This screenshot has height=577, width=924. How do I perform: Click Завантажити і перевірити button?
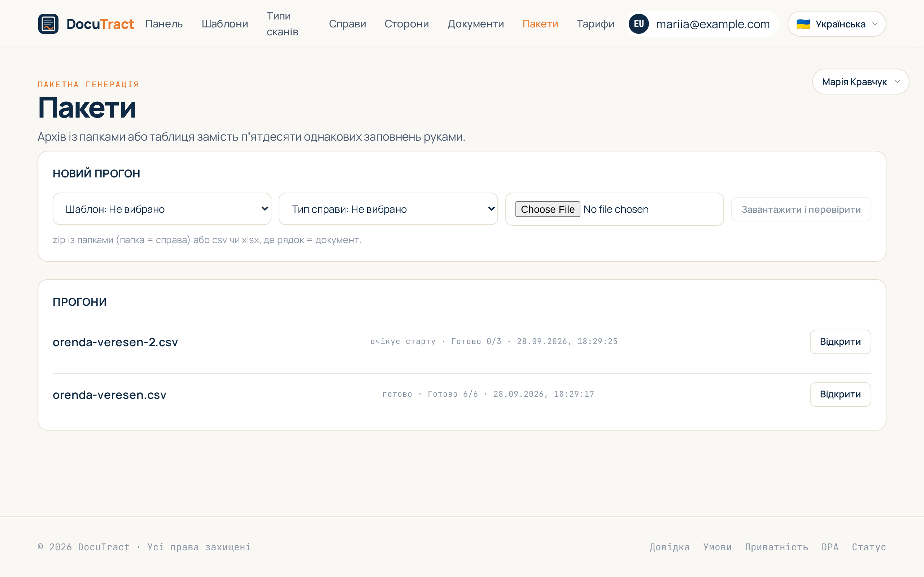801,209
